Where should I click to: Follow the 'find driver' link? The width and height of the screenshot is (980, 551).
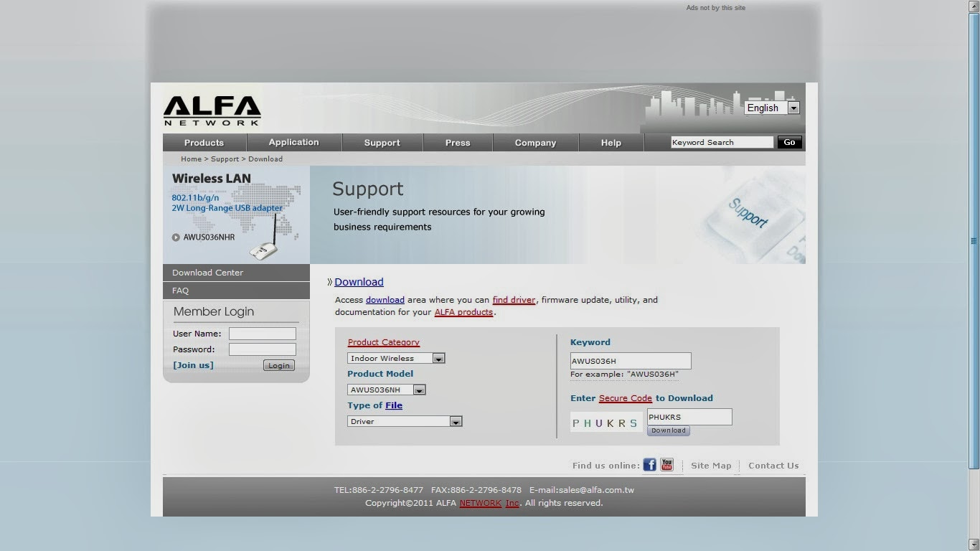coord(514,300)
